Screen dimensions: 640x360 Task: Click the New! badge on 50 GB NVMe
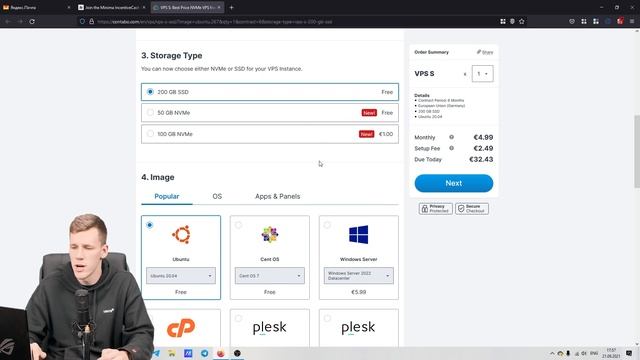(x=369, y=113)
